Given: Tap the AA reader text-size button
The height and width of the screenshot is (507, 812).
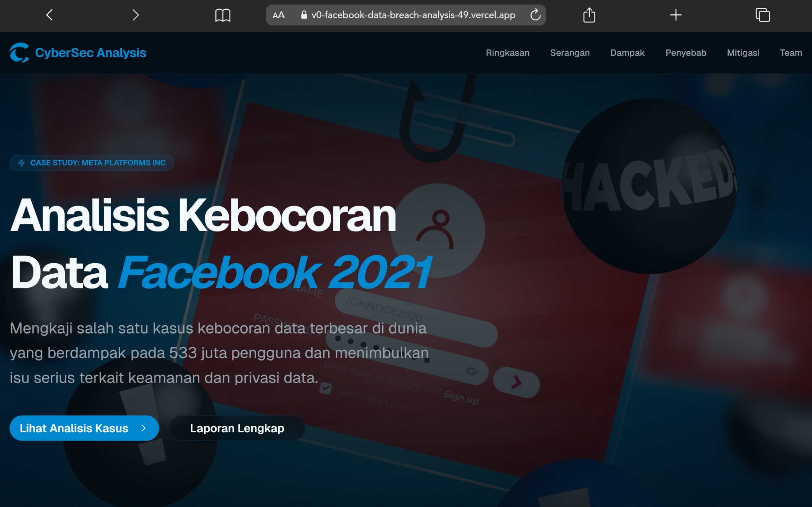Looking at the screenshot, I should 278,15.
